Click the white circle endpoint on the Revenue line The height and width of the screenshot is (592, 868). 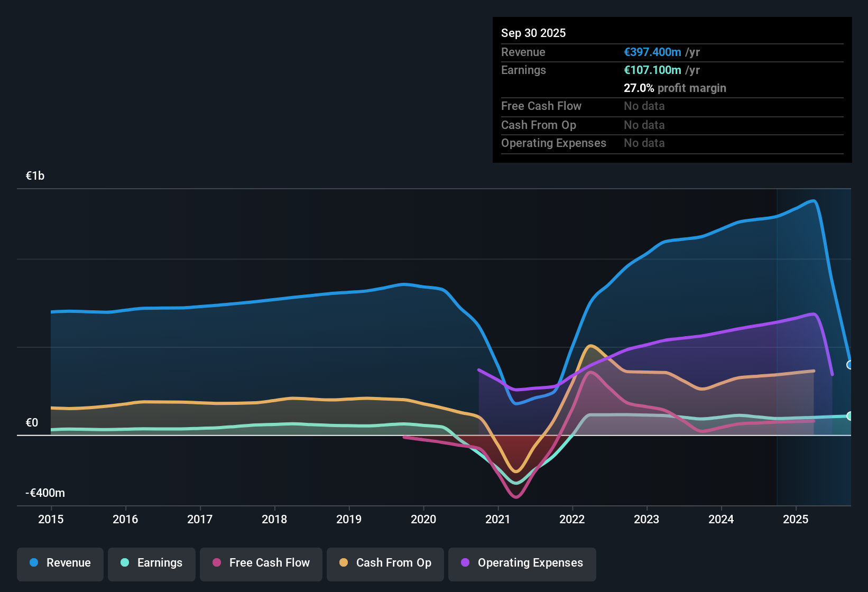click(849, 365)
